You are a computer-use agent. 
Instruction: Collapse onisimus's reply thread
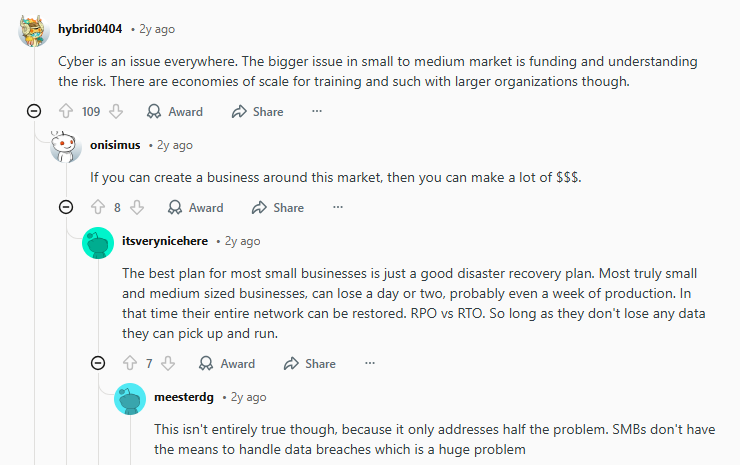click(66, 208)
